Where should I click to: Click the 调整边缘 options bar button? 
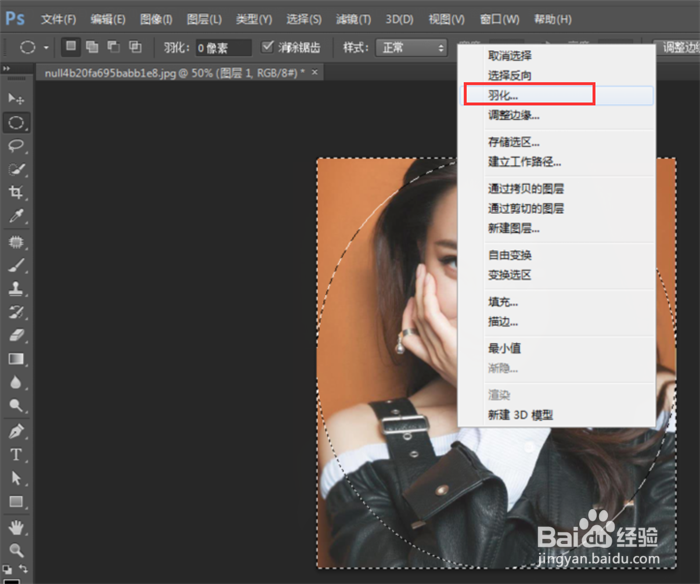677,47
